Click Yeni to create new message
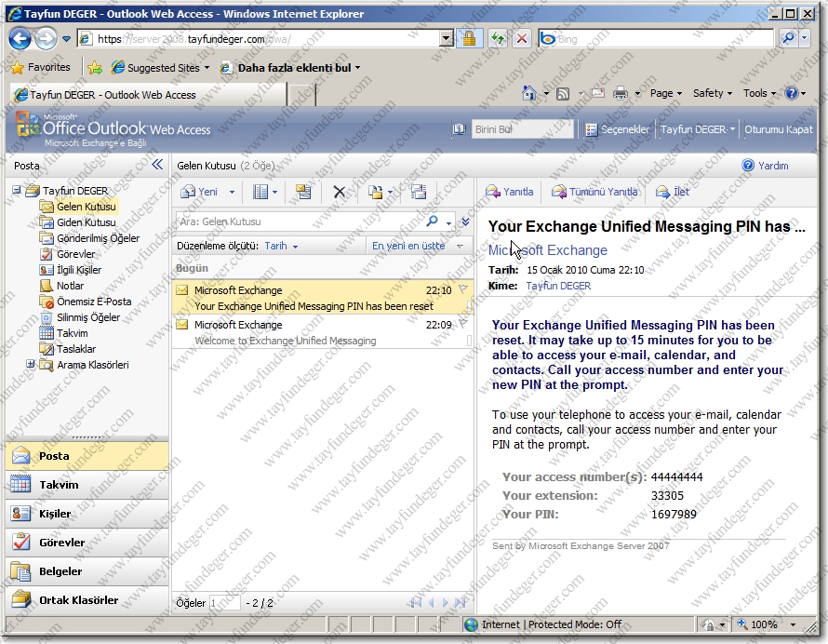This screenshot has height=644, width=828. 200,192
